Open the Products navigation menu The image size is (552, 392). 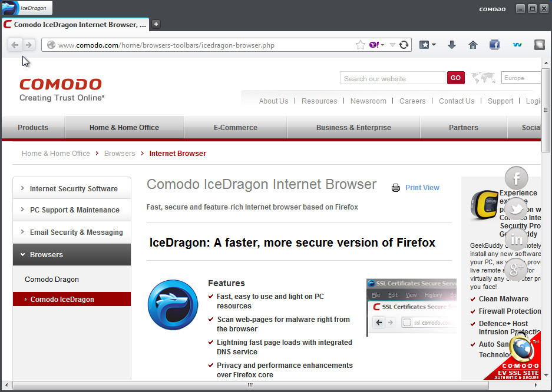click(33, 128)
